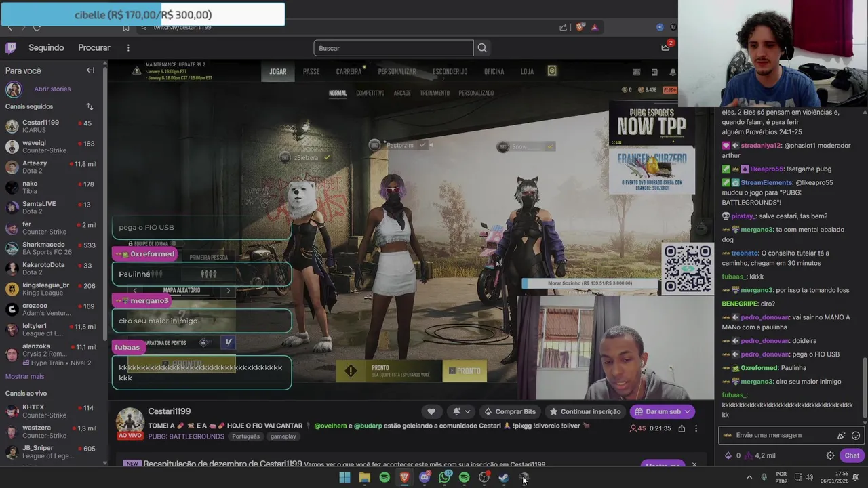The height and width of the screenshot is (488, 868).
Task: Select the LOJA tab in the PUBG lobby
Action: (x=527, y=71)
